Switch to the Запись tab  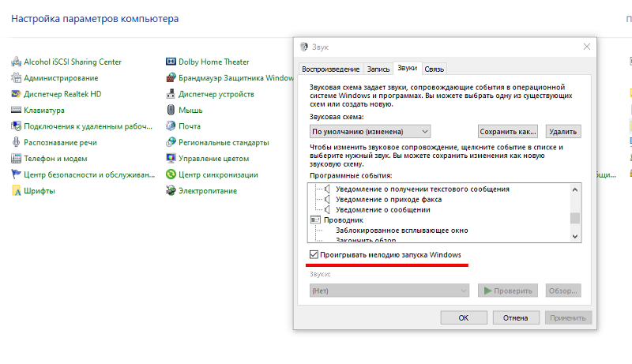(x=378, y=69)
